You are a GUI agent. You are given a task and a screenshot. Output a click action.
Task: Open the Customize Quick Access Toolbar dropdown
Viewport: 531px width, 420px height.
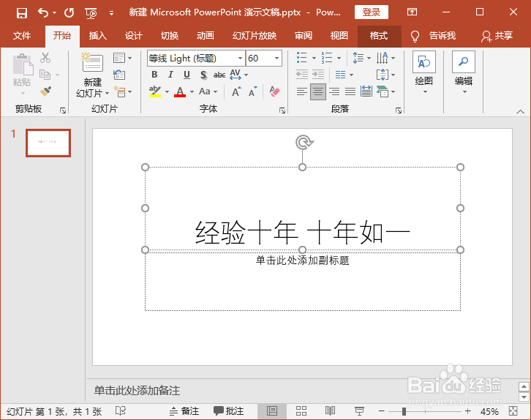111,13
